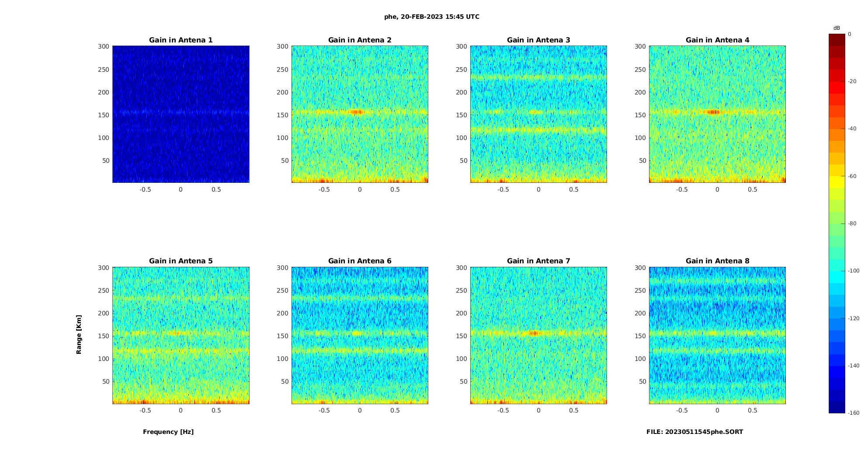Select the Gain in Antena 2 plot

[360, 114]
